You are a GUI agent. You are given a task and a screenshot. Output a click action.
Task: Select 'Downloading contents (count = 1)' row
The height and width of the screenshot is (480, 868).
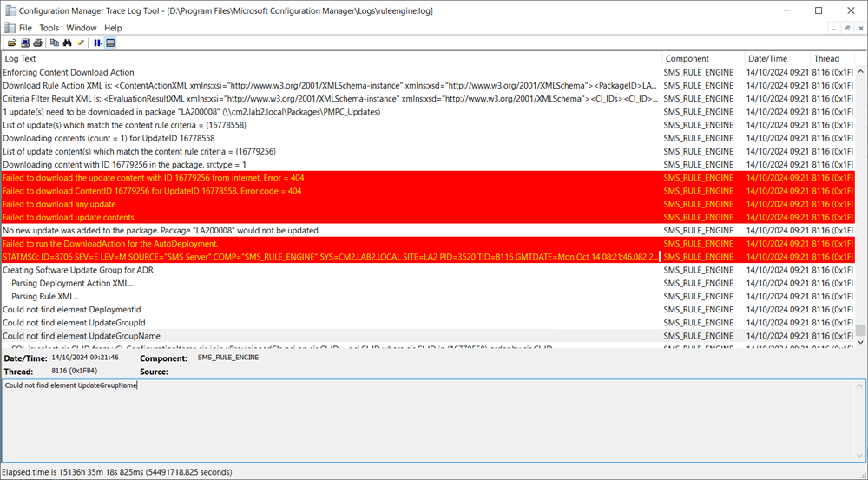(427, 138)
